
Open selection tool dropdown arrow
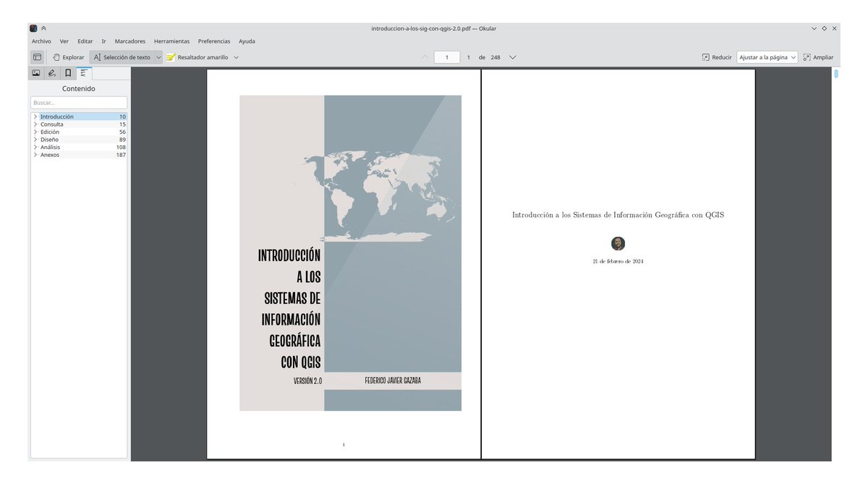[x=158, y=57]
